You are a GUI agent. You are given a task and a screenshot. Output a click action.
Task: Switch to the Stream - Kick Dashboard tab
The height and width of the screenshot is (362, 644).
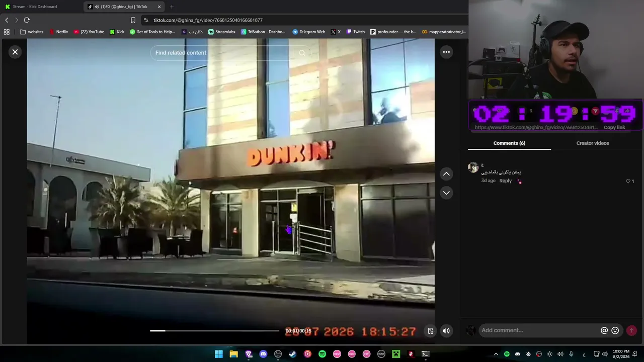click(x=41, y=7)
